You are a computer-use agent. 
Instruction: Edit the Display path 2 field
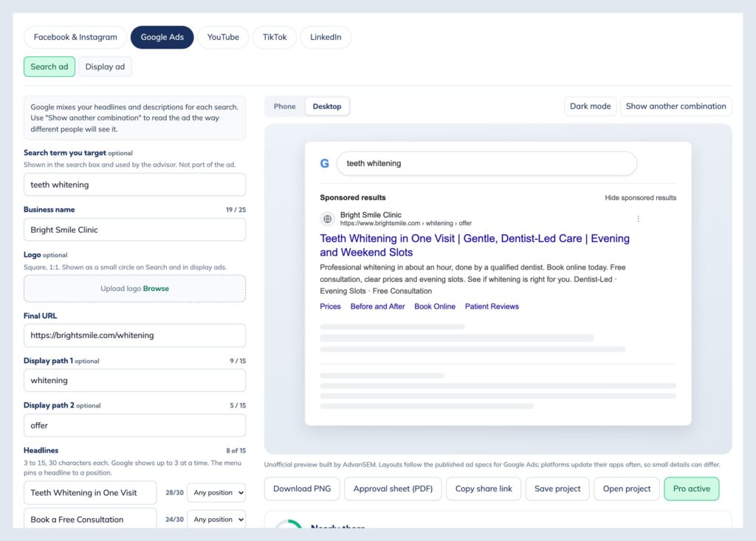(134, 426)
